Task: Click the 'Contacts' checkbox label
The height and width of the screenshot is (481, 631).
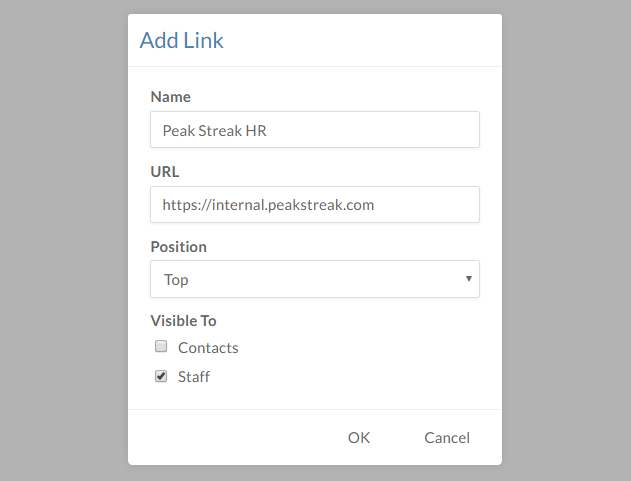Action: [208, 348]
